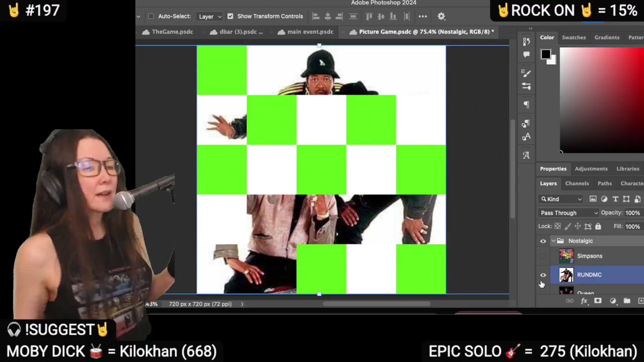The image size is (644, 362).
Task: Show the Simpsons layer
Action: tap(543, 256)
